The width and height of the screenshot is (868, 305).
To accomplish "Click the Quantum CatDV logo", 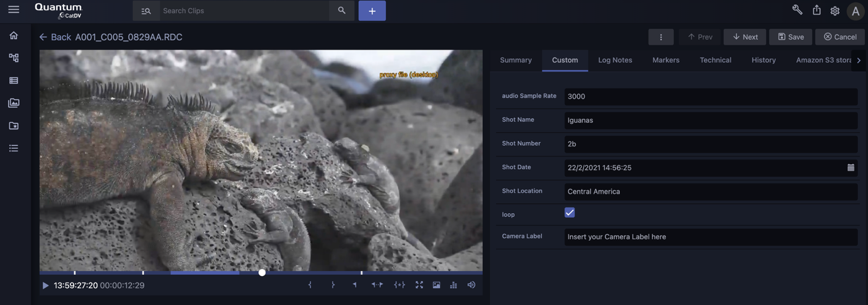I will pyautogui.click(x=58, y=10).
